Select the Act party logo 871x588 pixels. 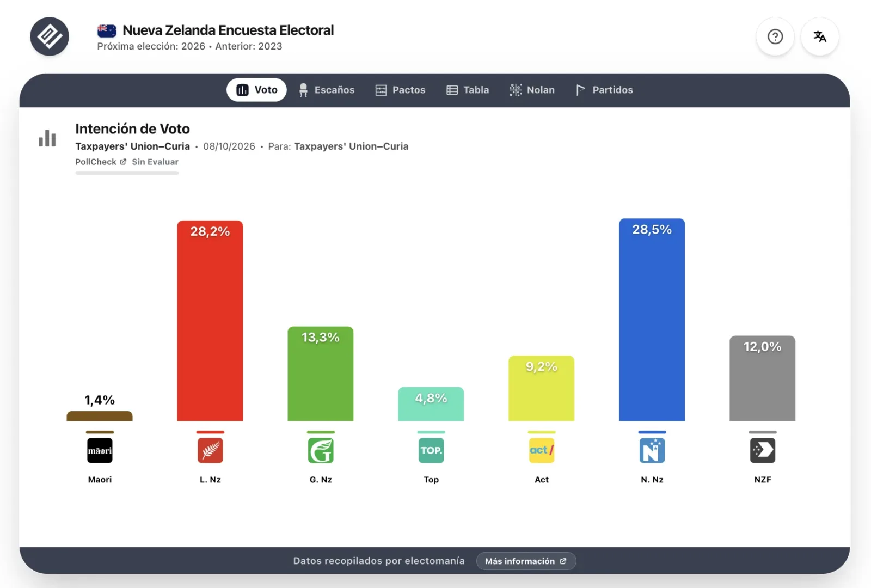pyautogui.click(x=542, y=450)
